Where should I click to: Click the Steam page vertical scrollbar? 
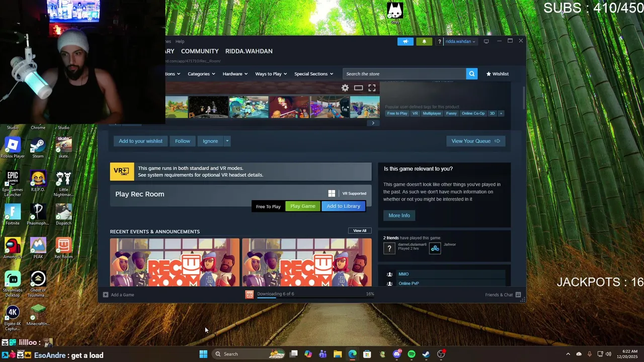coord(524,98)
